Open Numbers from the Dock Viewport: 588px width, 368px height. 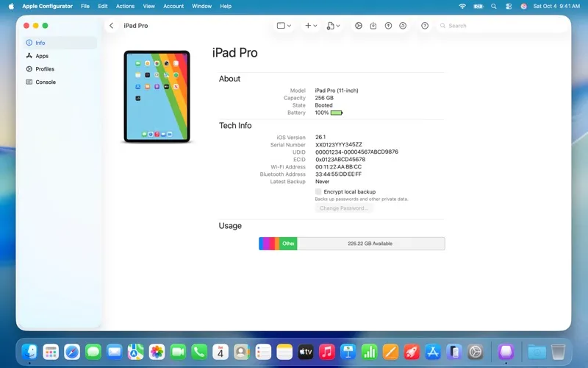[370, 352]
